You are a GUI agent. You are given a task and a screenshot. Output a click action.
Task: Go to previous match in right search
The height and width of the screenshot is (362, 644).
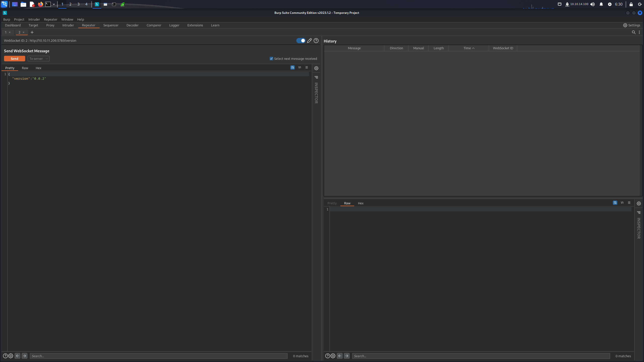[x=340, y=356]
